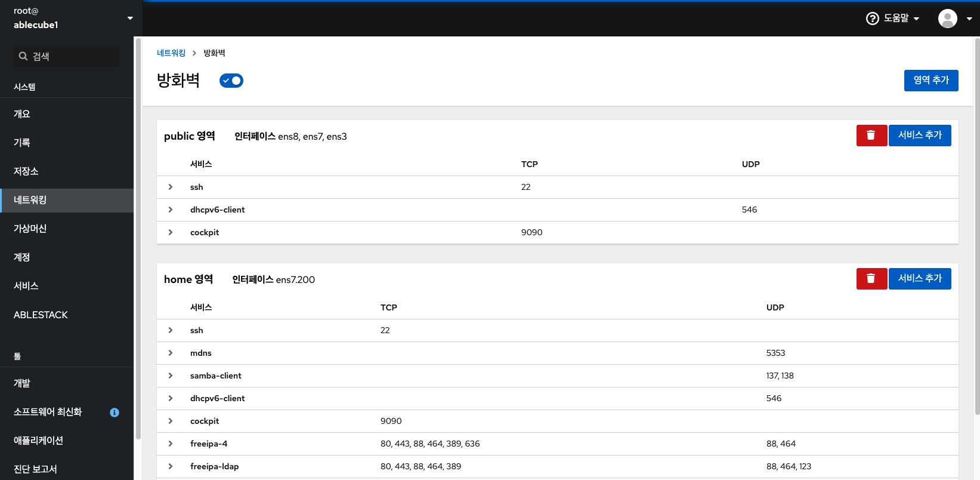The image size is (980, 480).
Task: Open 계정 accounts in the sidebar
Action: coord(67,257)
